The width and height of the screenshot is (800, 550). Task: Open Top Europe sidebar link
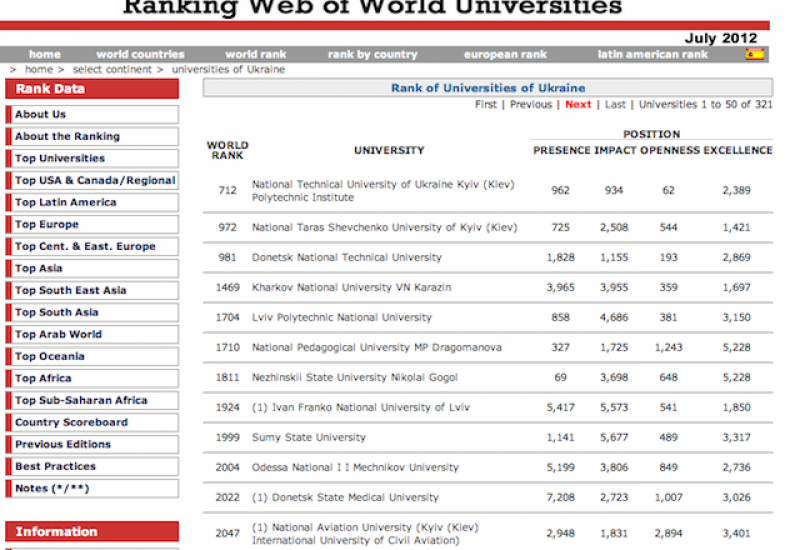coord(92,224)
